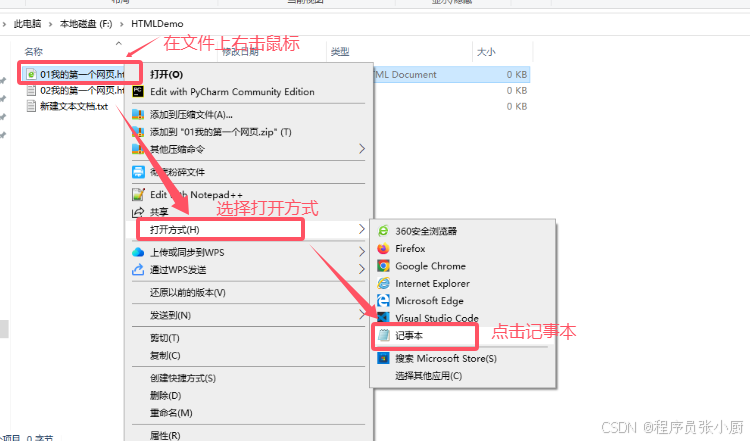Select 还原以前的版本(V)

point(248,292)
